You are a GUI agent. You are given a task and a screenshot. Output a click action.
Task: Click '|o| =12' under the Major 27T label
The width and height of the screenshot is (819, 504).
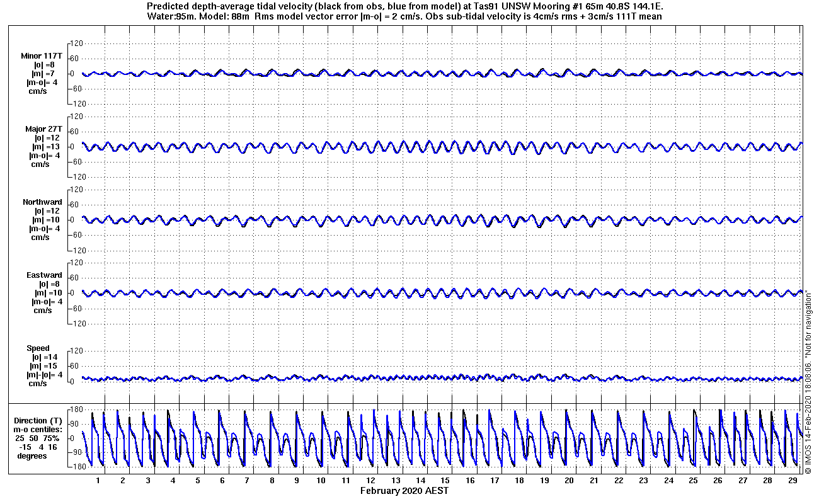coord(46,138)
